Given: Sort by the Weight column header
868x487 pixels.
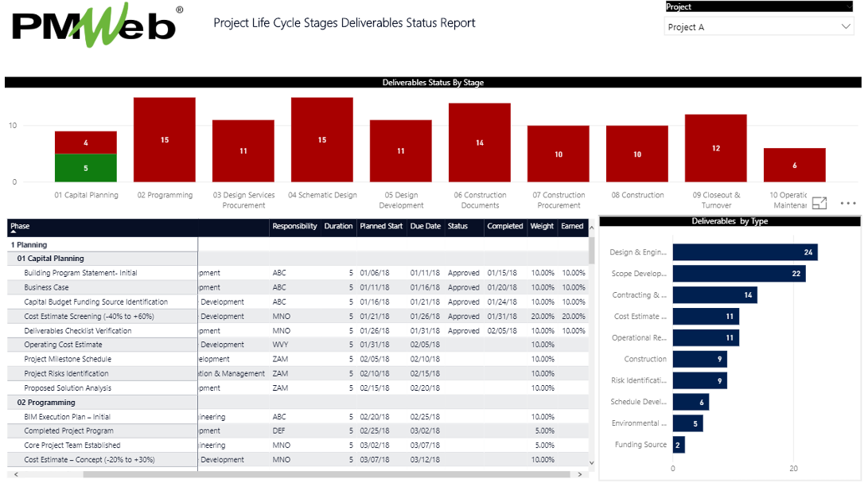Looking at the screenshot, I should pos(542,226).
